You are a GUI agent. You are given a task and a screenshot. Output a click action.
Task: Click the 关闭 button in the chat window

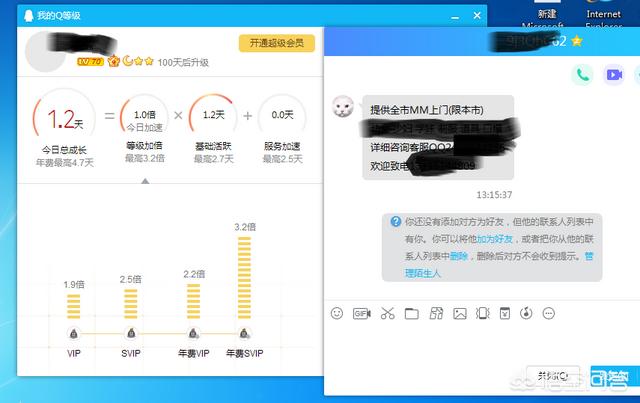tap(553, 376)
